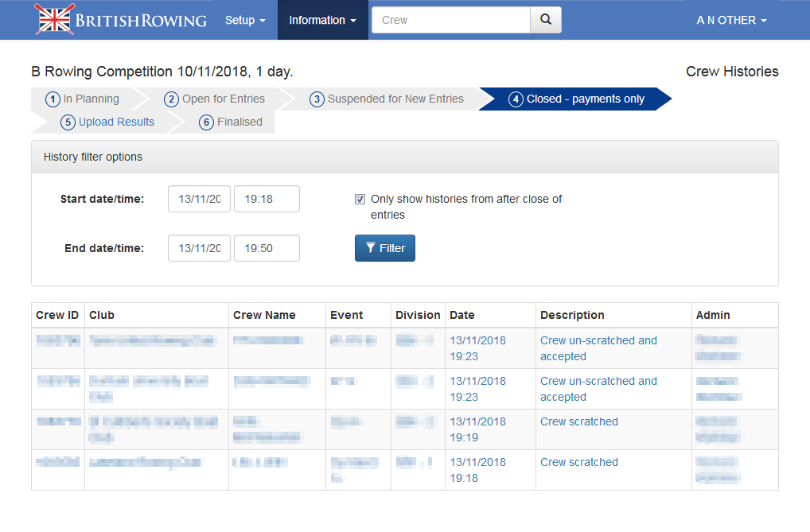Select the Finalised stage
The width and height of the screenshot is (810, 532).
(x=232, y=122)
